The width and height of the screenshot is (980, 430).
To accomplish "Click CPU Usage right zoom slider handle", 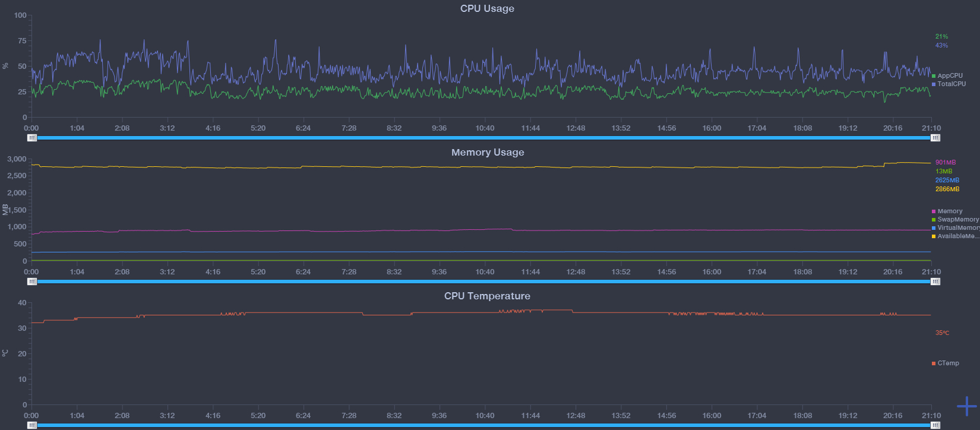I will 935,138.
